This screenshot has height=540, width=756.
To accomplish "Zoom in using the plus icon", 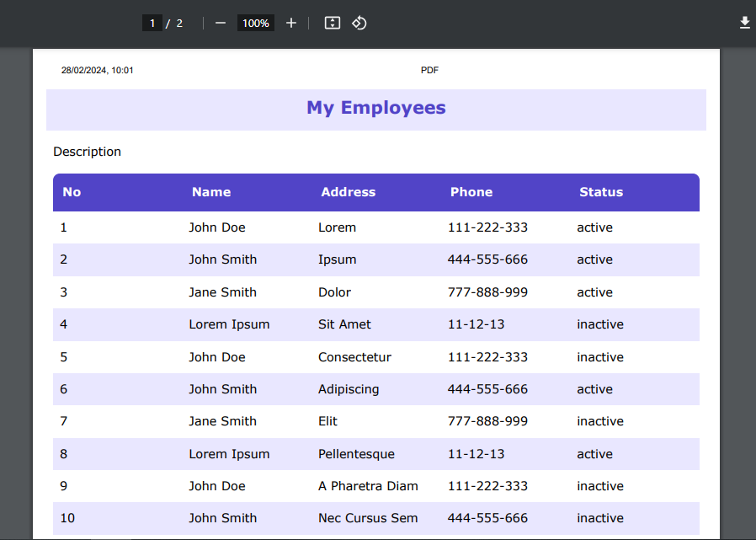I will [290, 23].
